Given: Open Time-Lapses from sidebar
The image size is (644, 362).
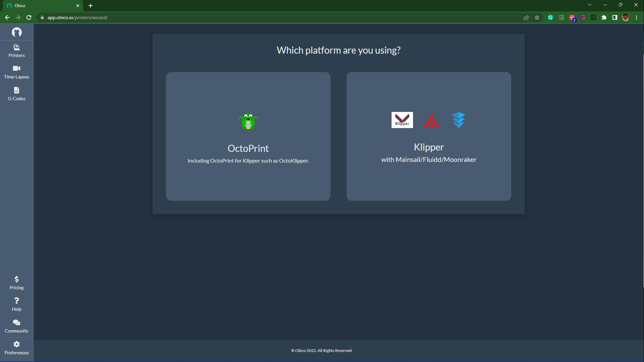Looking at the screenshot, I should 16,72.
